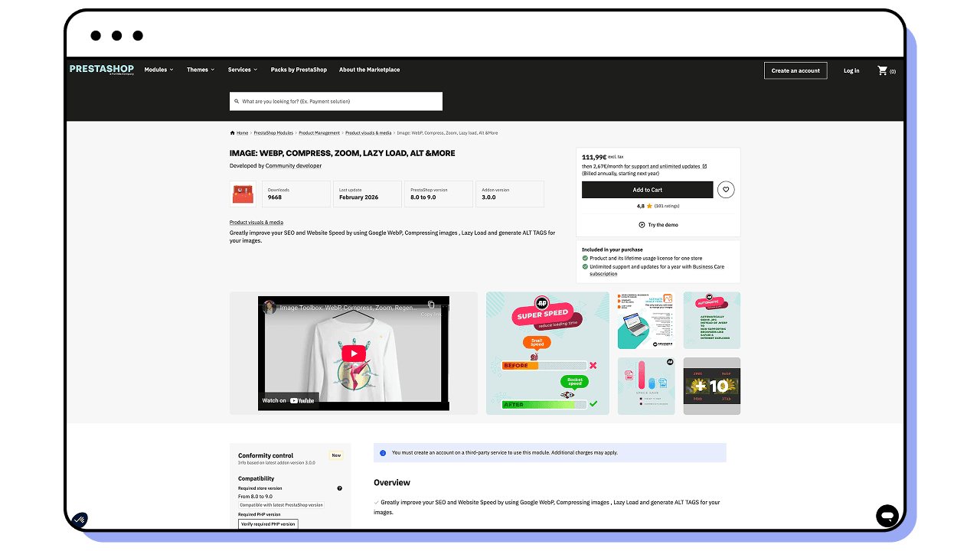Open Packs by PrestaShop menu item
Image resolution: width=980 pixels, height=551 pixels.
point(299,70)
